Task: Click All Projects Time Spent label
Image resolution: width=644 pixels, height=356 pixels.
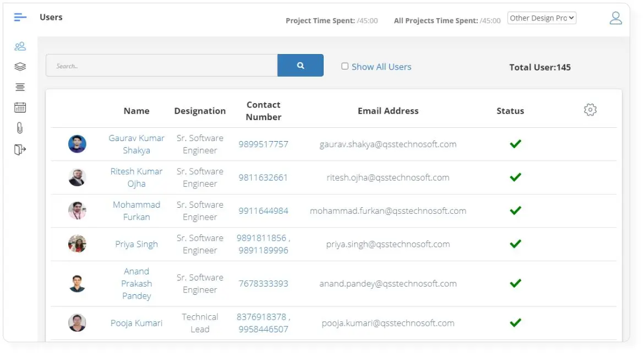Action: tap(436, 20)
